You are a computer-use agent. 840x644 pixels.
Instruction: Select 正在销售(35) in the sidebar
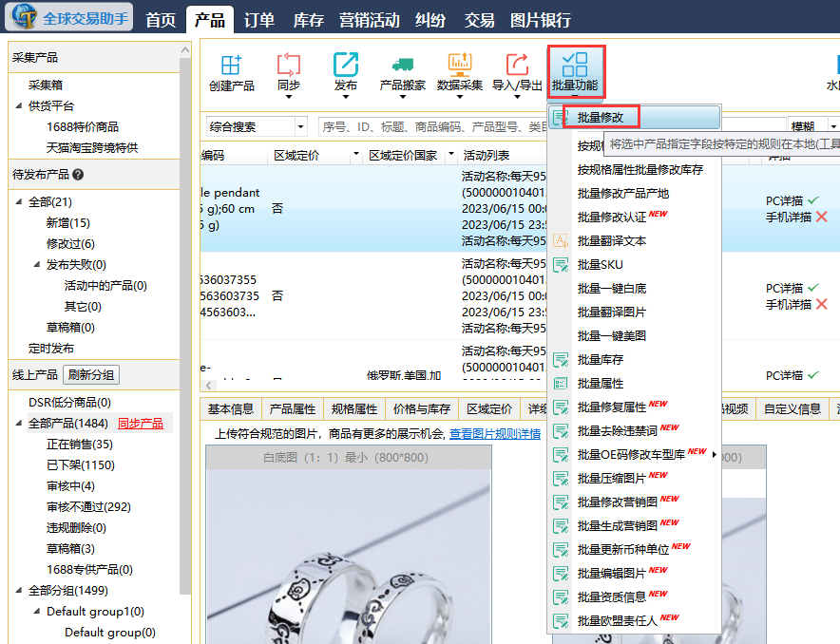tap(80, 445)
